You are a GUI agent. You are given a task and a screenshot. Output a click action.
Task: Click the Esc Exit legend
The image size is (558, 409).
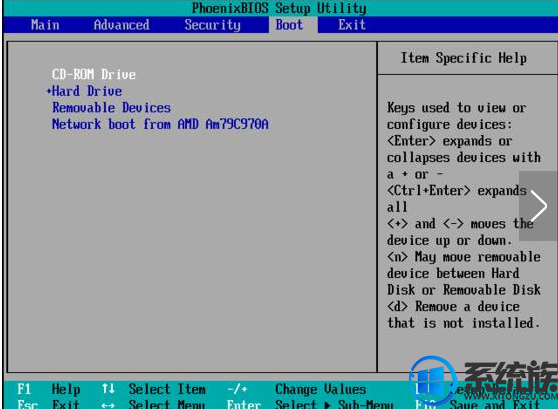48,404
